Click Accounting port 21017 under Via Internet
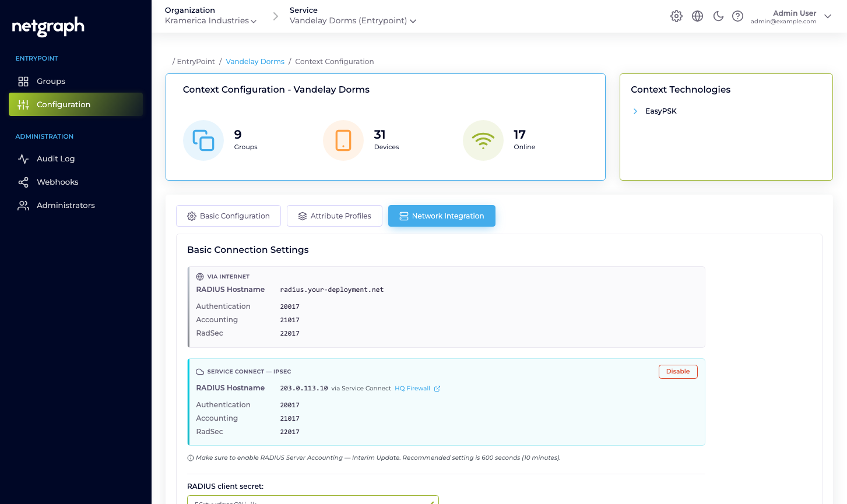847x504 pixels. pyautogui.click(x=290, y=320)
